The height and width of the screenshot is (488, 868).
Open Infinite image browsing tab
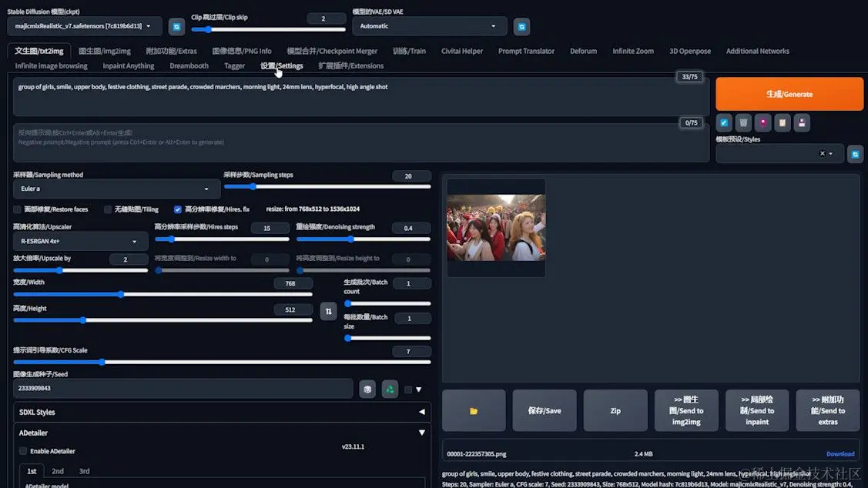51,66
